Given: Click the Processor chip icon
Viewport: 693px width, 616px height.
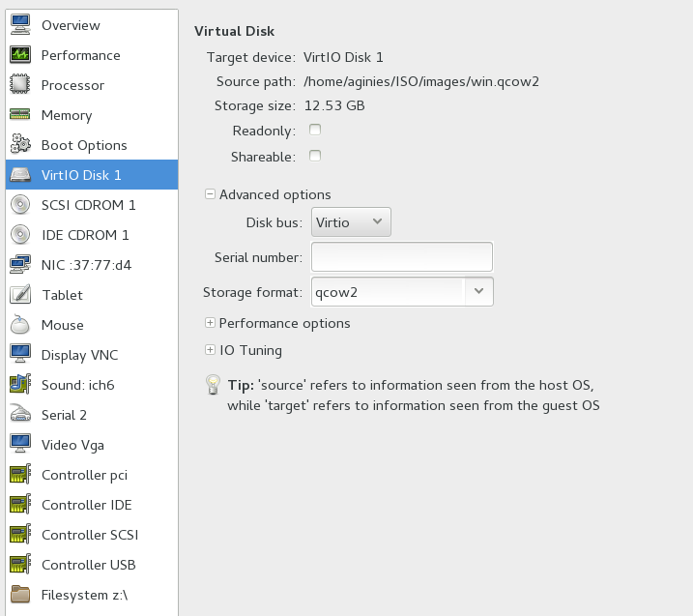Looking at the screenshot, I should point(20,85).
